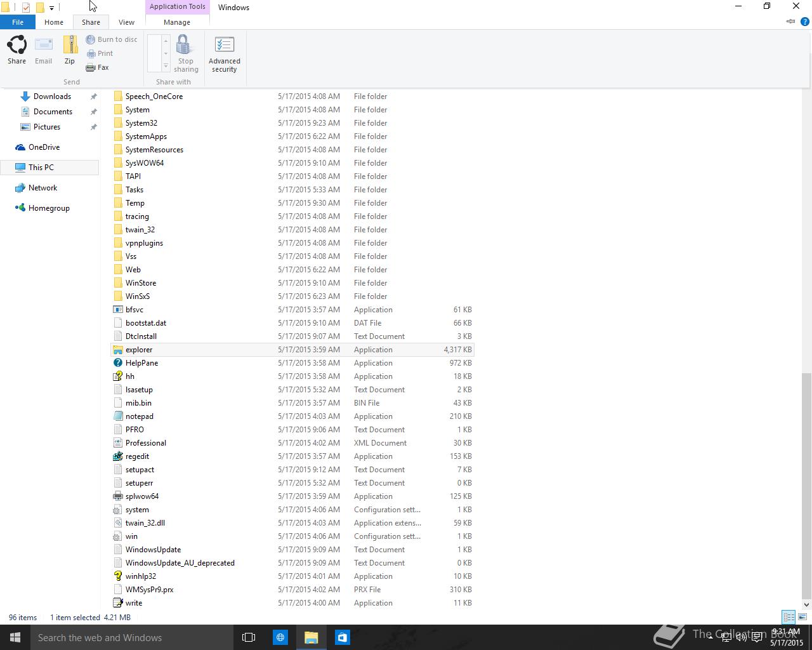812x650 pixels.
Task: Switch to the Home ribbon tab
Action: tap(54, 22)
